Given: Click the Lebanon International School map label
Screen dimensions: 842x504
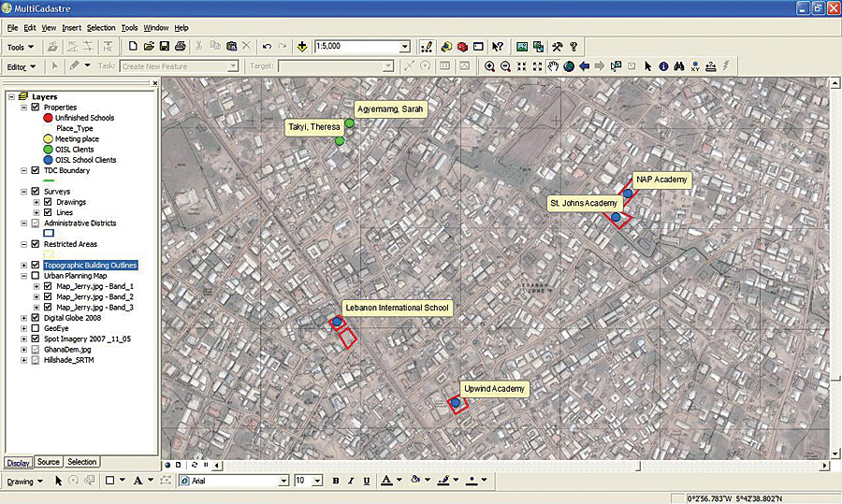Looking at the screenshot, I should click(x=397, y=308).
